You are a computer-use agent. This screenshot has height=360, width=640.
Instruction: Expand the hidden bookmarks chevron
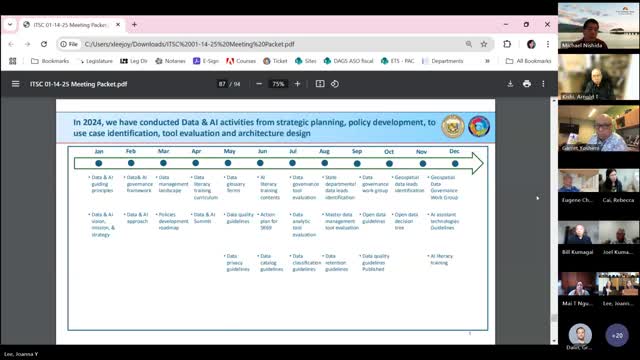(x=487, y=61)
